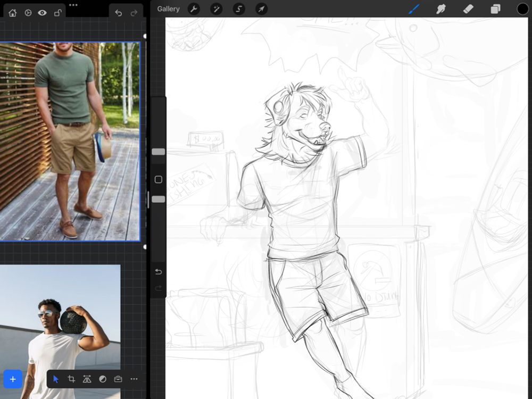Open Procreate Actions wrench menu
Screen dimensions: 532x399
click(x=194, y=9)
